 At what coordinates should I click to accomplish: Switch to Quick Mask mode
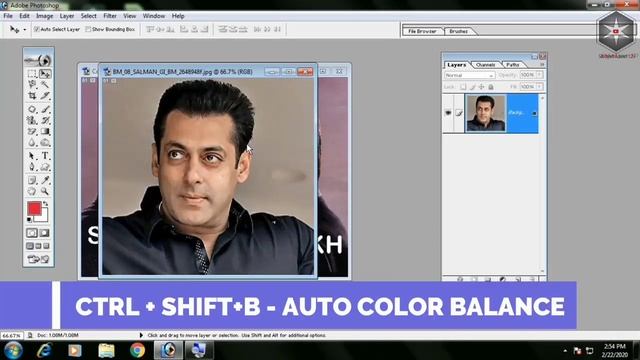(45, 233)
